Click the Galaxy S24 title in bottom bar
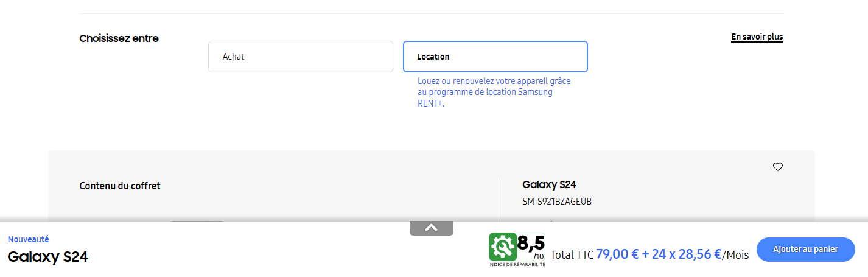This screenshot has width=868, height=277. (48, 257)
